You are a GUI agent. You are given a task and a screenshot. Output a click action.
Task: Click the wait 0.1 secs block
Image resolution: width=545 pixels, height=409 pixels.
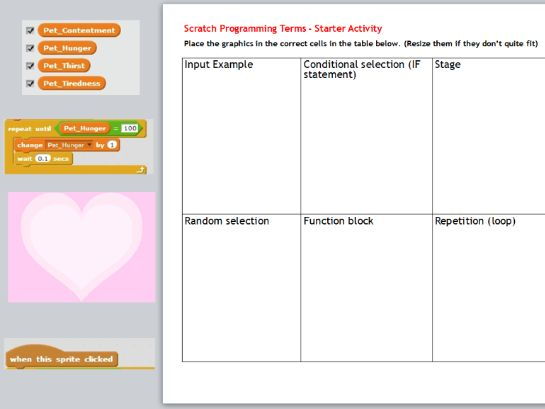coord(43,158)
